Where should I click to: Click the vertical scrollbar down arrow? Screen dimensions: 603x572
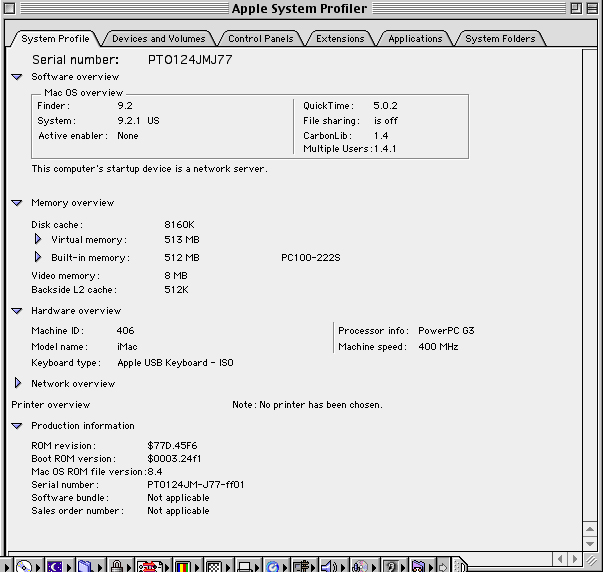[590, 544]
